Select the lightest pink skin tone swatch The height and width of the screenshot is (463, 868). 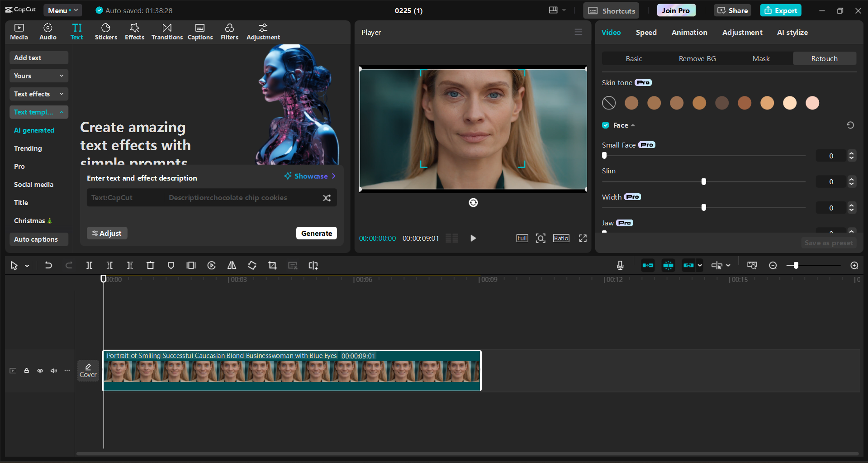click(x=812, y=103)
